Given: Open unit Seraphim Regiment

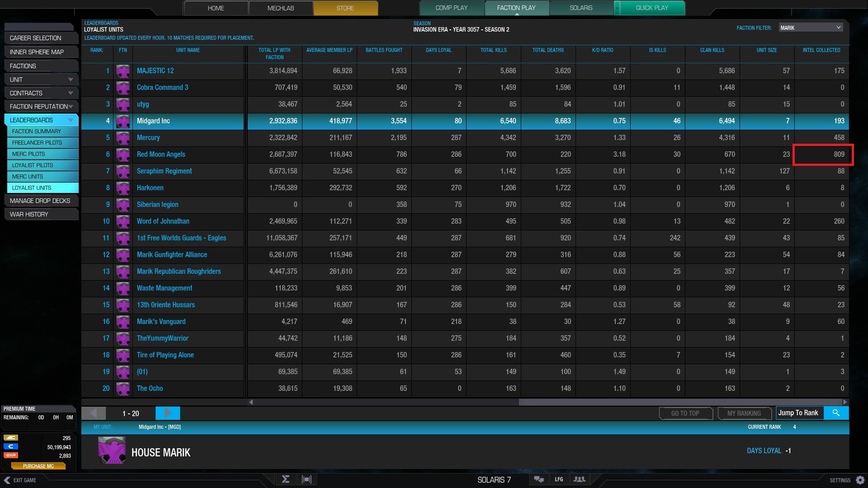Looking at the screenshot, I should point(164,171).
